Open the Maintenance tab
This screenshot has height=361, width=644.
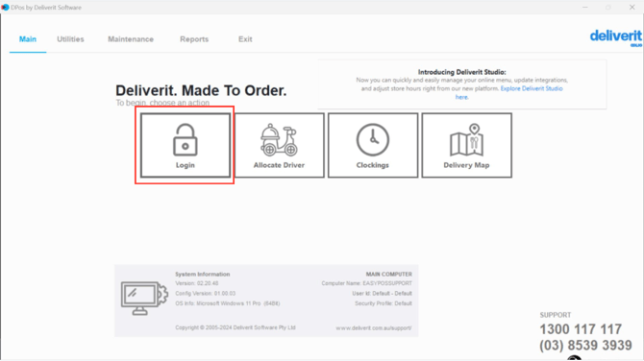[x=131, y=39]
